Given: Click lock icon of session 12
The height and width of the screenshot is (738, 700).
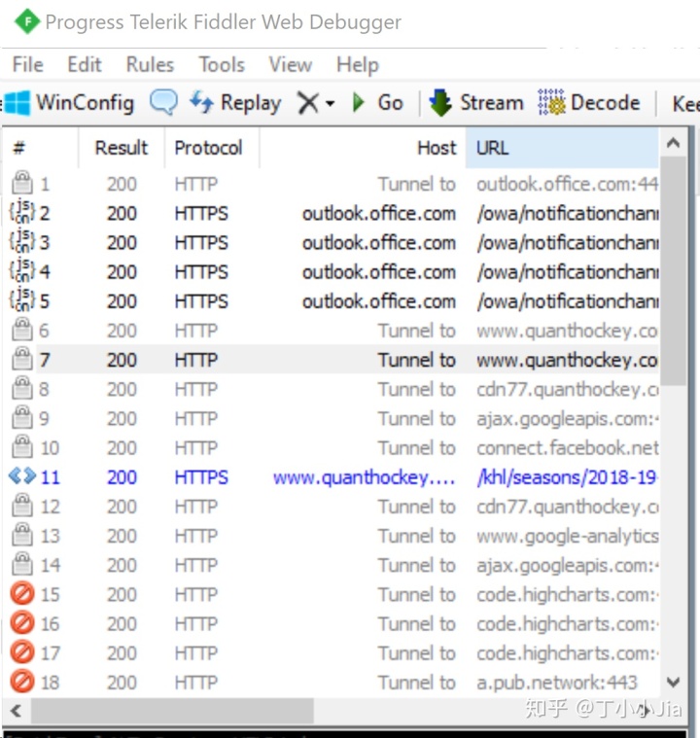Looking at the screenshot, I should (x=22, y=506).
